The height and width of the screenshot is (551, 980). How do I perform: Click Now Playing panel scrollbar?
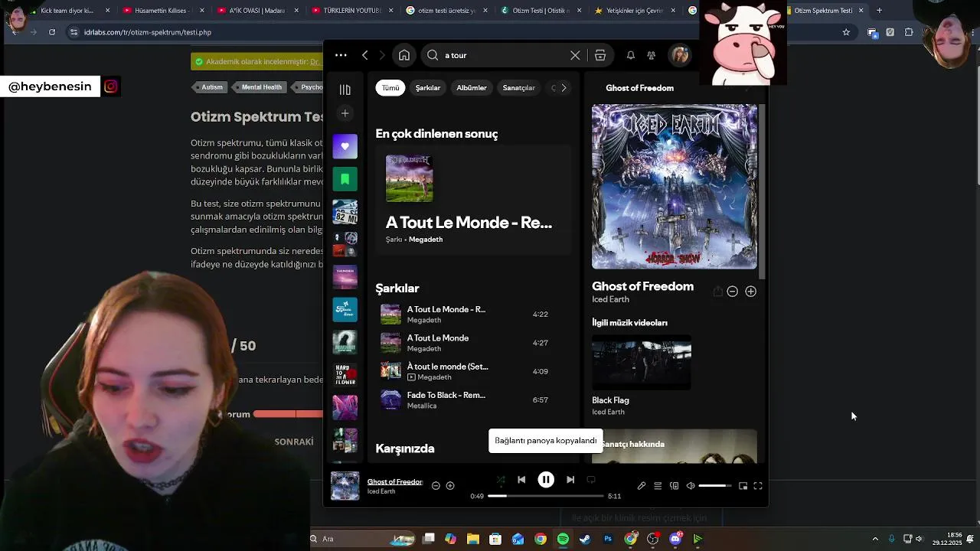[x=763, y=191]
